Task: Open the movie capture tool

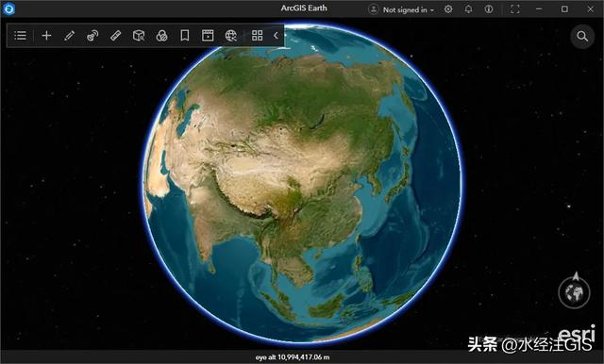Action: [208, 36]
